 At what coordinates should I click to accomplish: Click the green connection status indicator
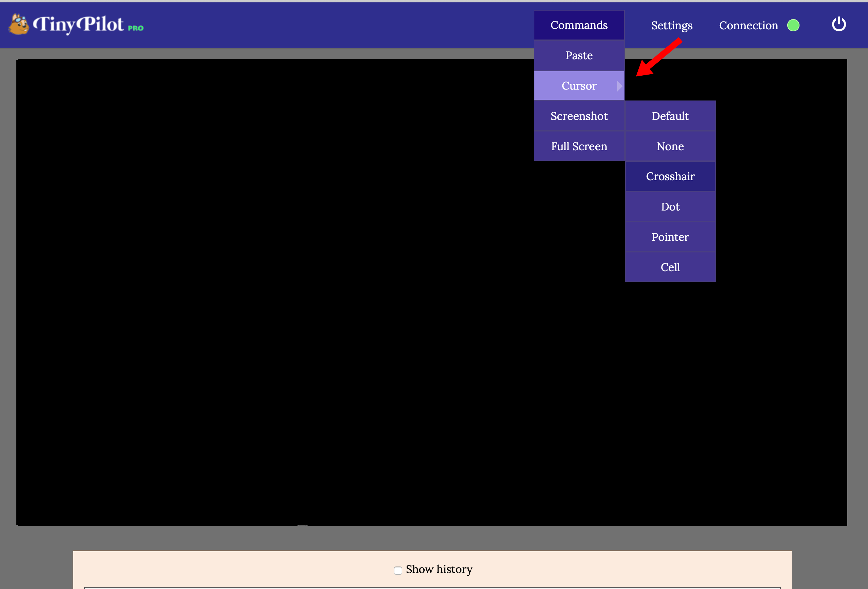point(794,26)
